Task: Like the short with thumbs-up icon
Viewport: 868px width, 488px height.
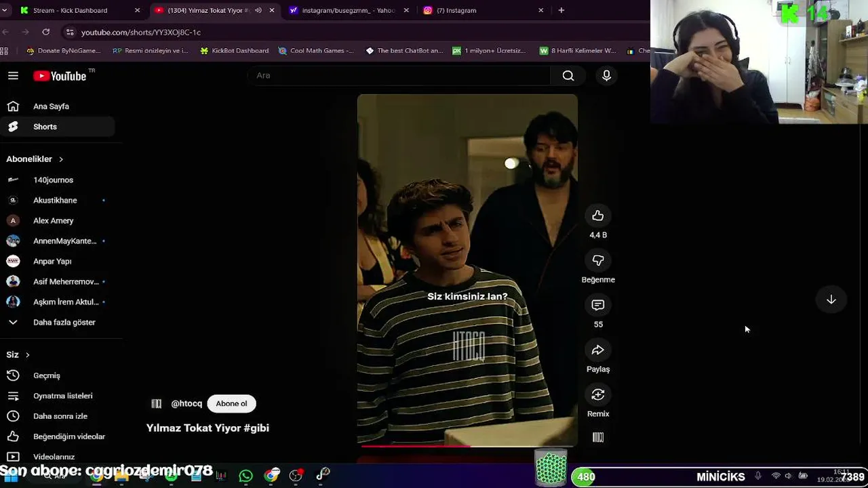Action: tap(597, 216)
